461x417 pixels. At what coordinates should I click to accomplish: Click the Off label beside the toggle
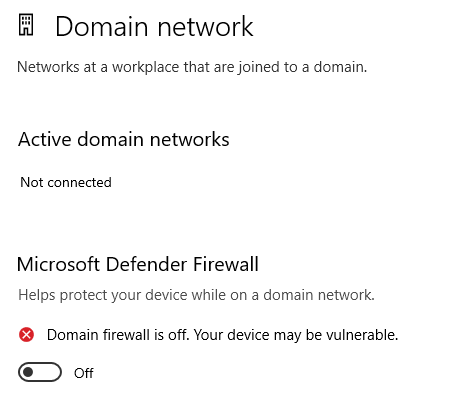(84, 373)
